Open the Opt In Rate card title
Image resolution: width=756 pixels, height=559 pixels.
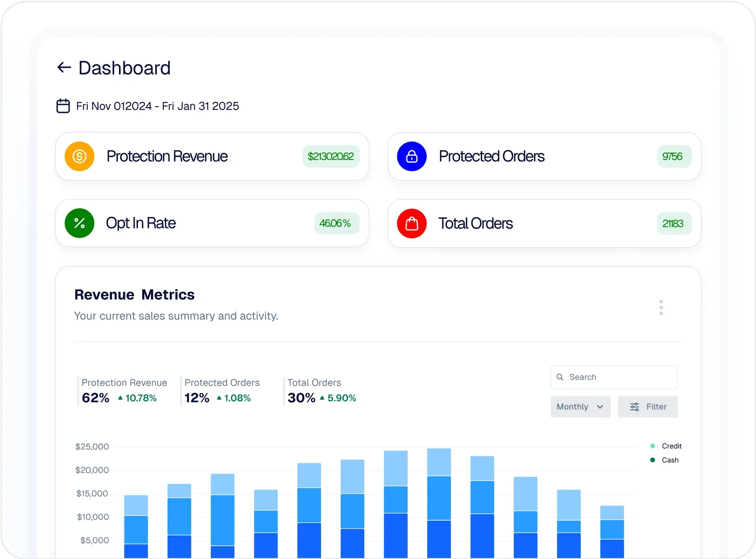141,223
